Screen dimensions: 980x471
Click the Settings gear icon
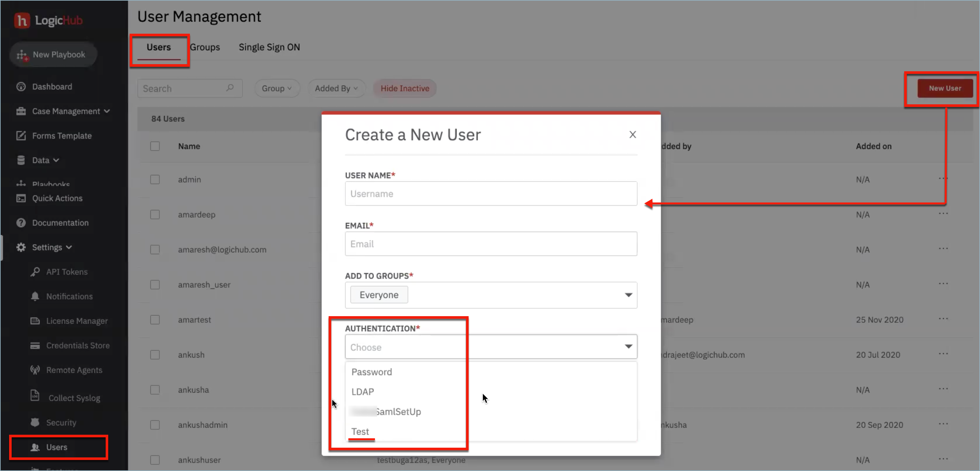tap(21, 247)
